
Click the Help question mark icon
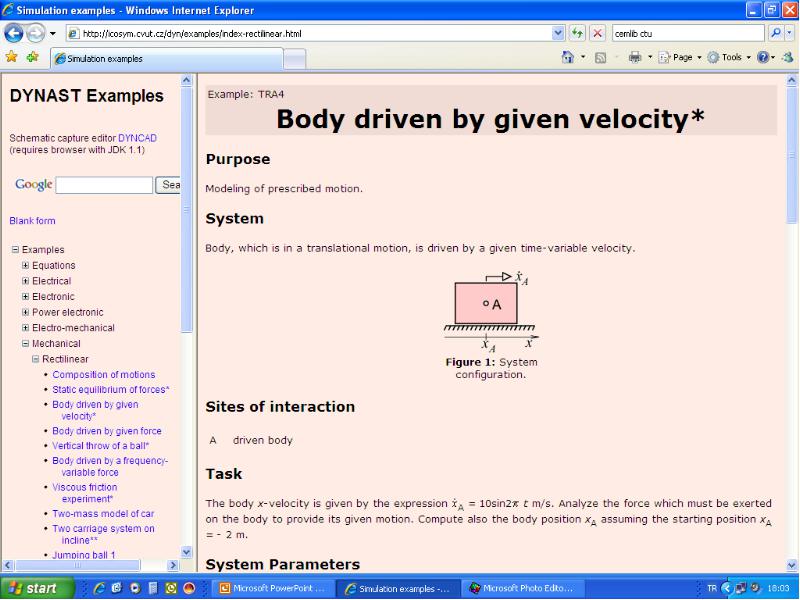click(763, 58)
